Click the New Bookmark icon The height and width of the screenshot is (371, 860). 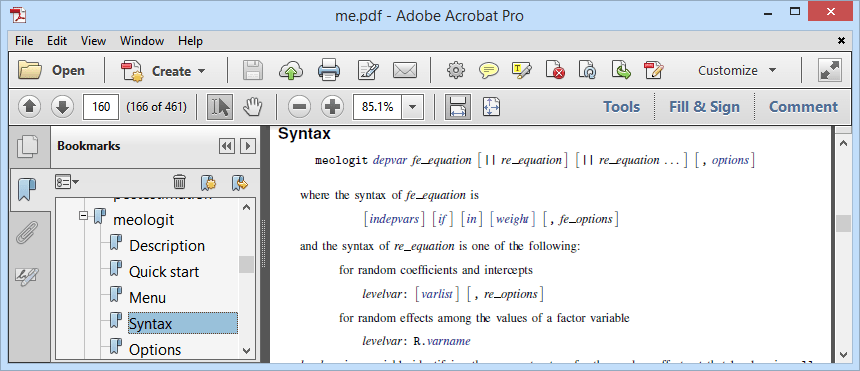[208, 182]
